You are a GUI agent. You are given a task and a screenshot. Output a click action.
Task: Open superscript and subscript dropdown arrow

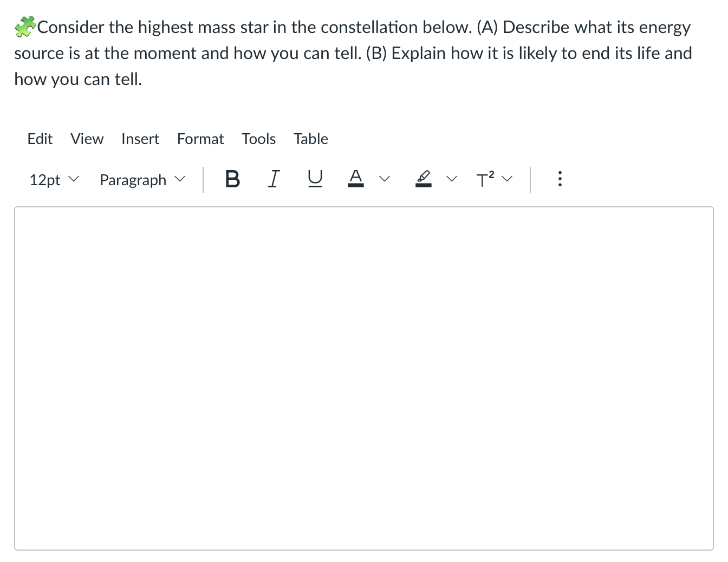(507, 179)
